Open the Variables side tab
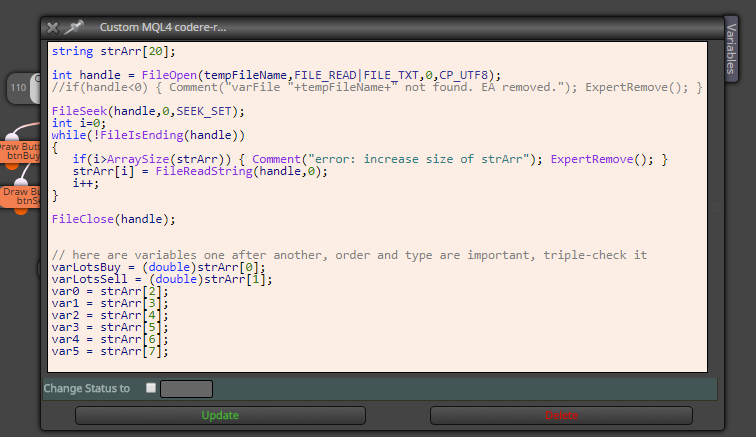This screenshot has height=437, width=756. (731, 49)
